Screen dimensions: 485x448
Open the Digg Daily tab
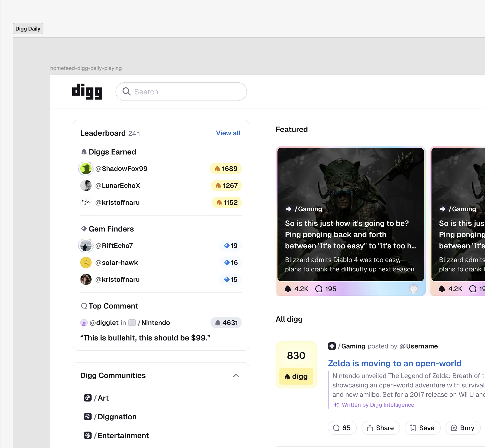coord(28,29)
